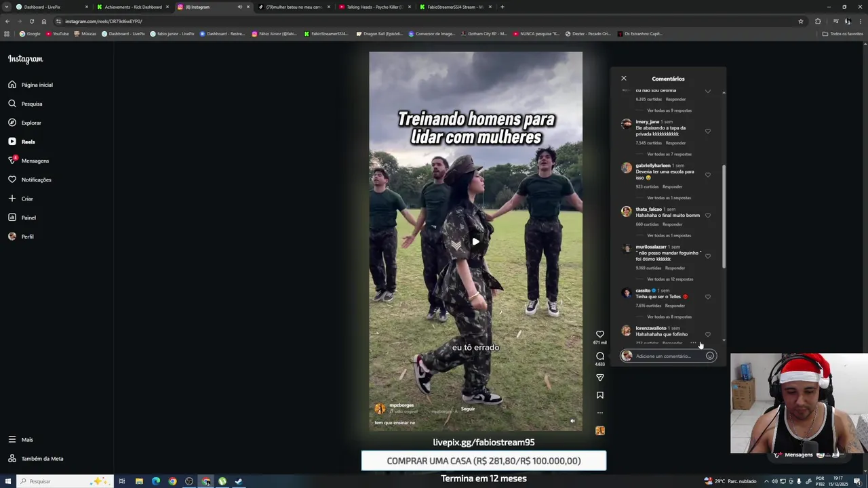Like the reel with heart icon
The width and height of the screenshot is (868, 488).
599,334
